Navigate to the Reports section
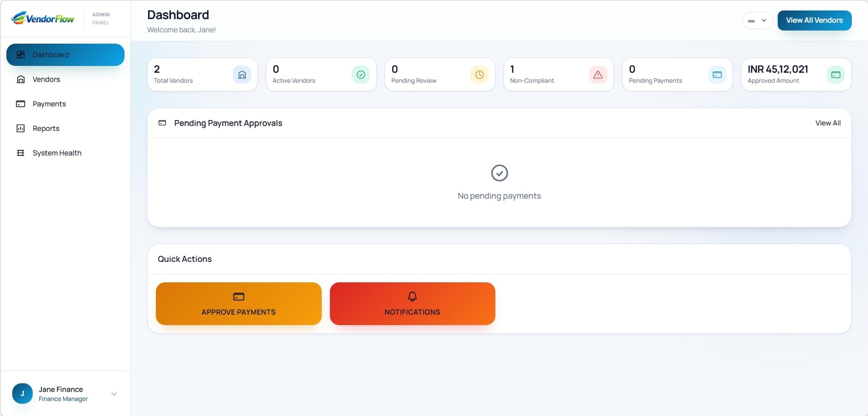 [46, 128]
